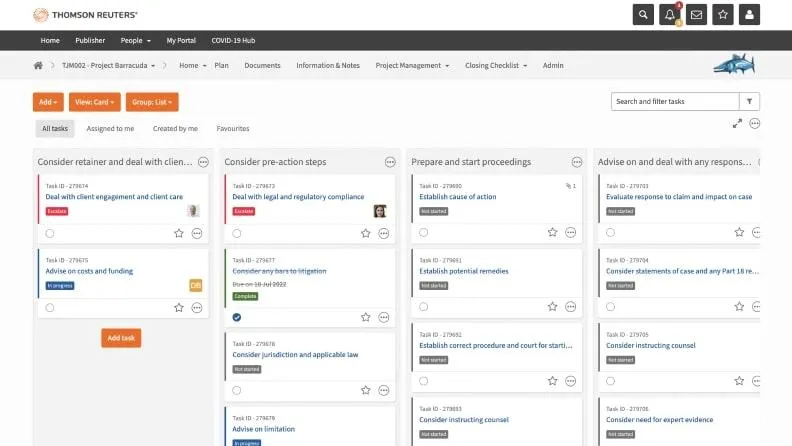The height and width of the screenshot is (446, 792).
Task: Mark Establish potential remedies complete
Action: (x=423, y=307)
